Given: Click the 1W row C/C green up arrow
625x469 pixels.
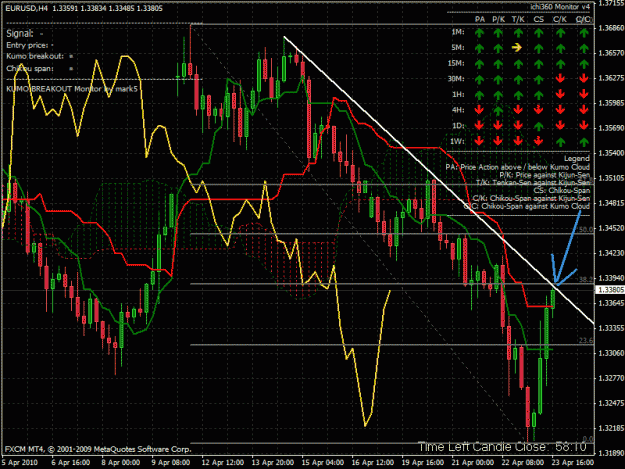Looking at the screenshot, I should pyautogui.click(x=584, y=142).
